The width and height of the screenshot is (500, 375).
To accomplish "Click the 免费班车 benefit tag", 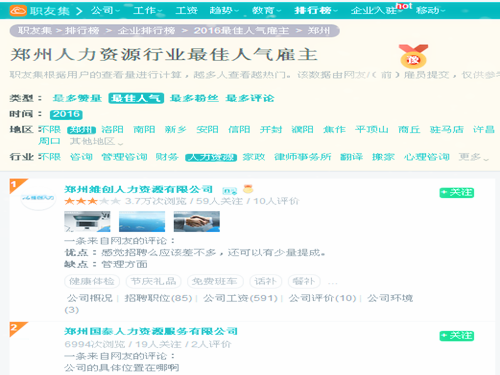I will pyautogui.click(x=215, y=281).
